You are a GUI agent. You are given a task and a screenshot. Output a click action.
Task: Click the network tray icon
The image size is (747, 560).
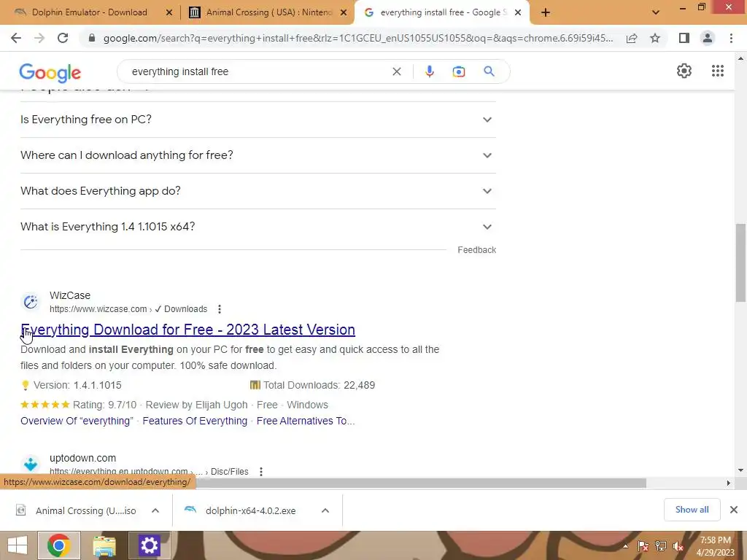(661, 546)
